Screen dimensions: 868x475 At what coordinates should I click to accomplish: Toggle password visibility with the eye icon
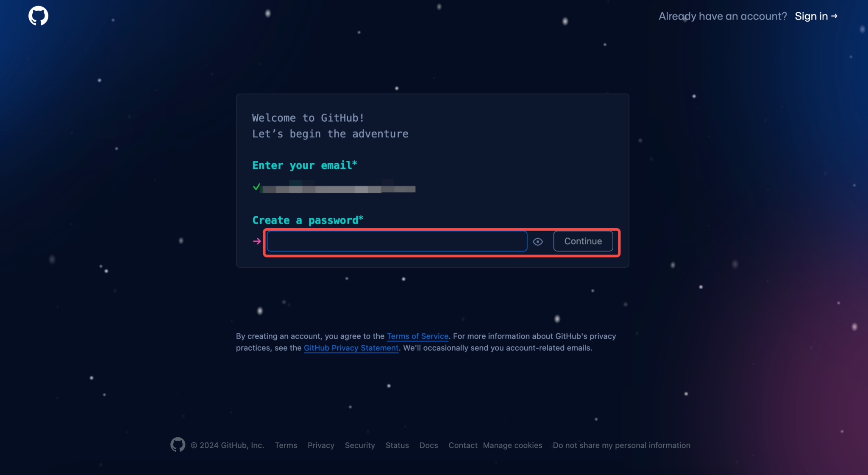click(538, 241)
